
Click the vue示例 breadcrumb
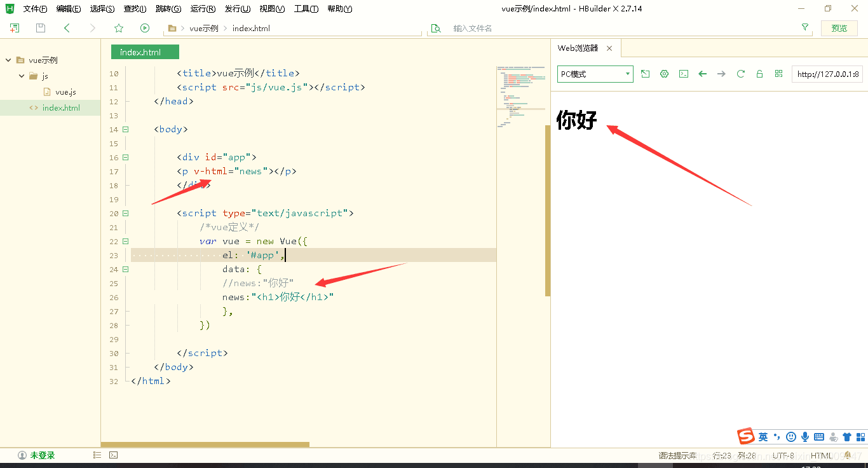click(203, 29)
